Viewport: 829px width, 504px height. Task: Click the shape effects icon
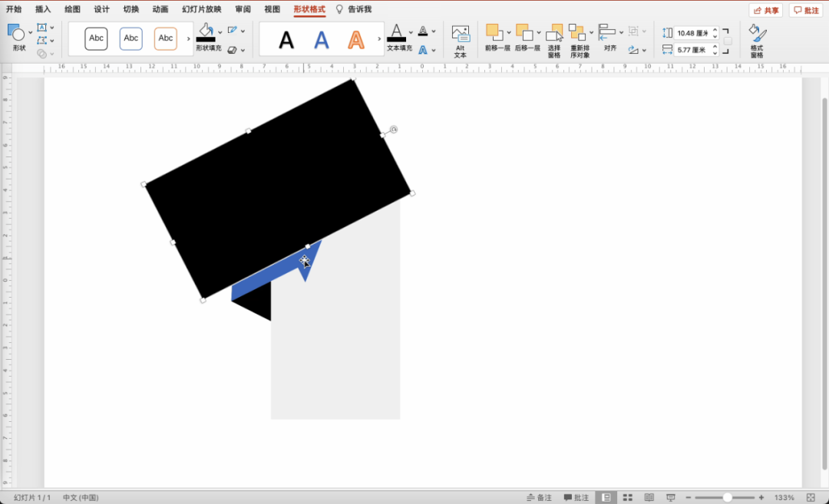pos(232,50)
